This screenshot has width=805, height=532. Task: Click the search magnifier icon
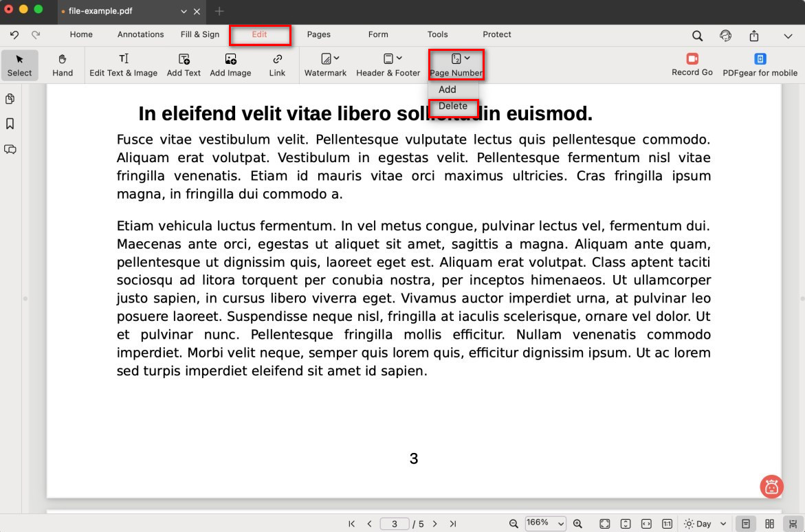coord(697,36)
